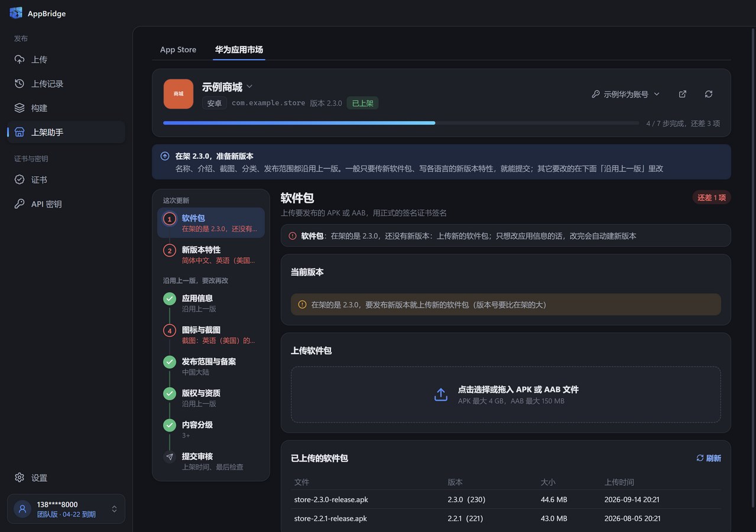Image resolution: width=756 pixels, height=532 pixels.
Task: Click the yellow warning icon in 当前版本
Action: [x=302, y=304]
